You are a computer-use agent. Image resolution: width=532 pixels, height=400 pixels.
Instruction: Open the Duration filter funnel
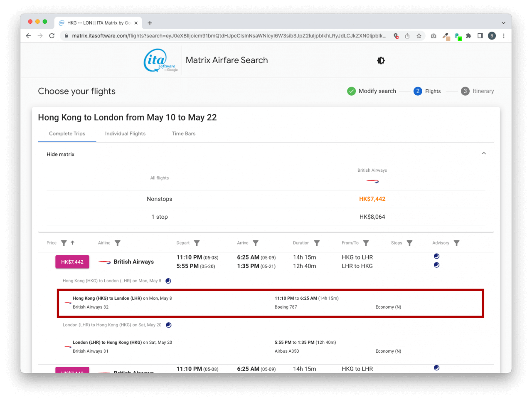click(317, 243)
